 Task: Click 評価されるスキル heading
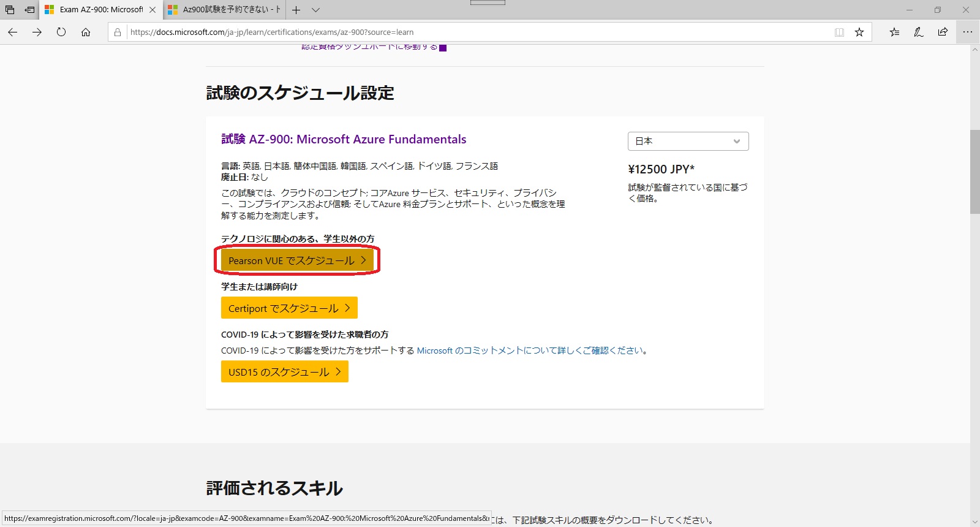(x=274, y=488)
